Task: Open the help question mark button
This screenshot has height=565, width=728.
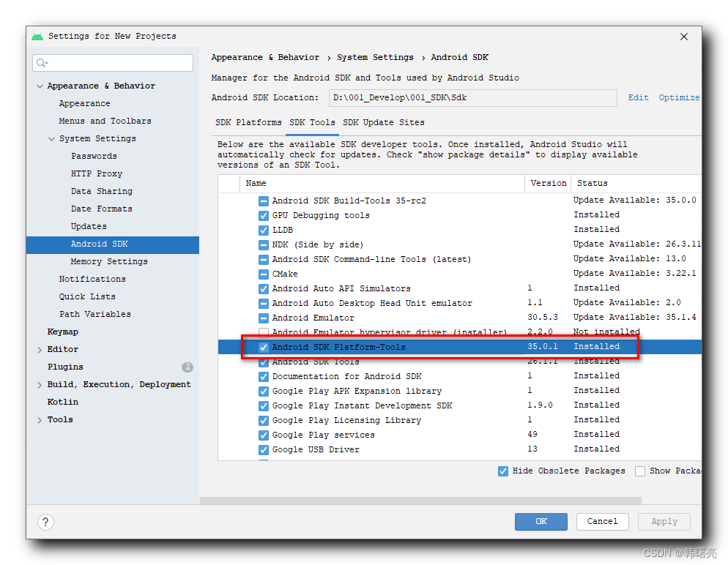Action: [x=45, y=522]
